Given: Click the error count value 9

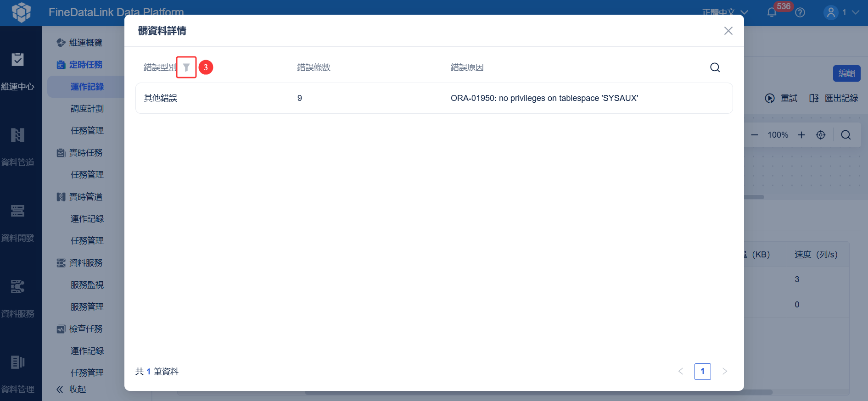Looking at the screenshot, I should coord(300,98).
